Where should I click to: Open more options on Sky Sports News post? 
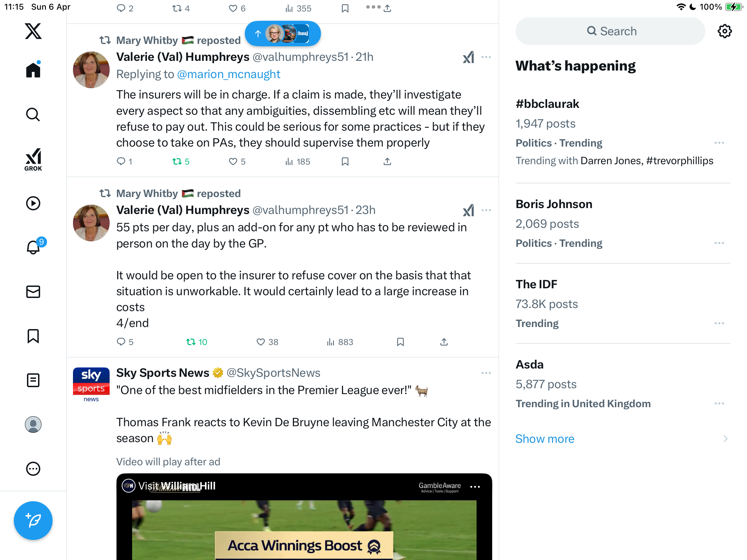pyautogui.click(x=486, y=373)
